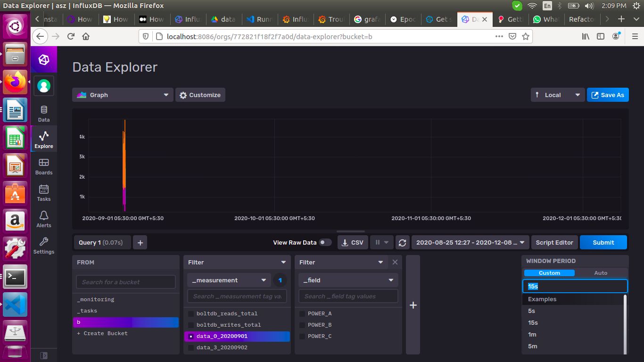
Task: Remove the _field filter with X
Action: [x=395, y=262]
